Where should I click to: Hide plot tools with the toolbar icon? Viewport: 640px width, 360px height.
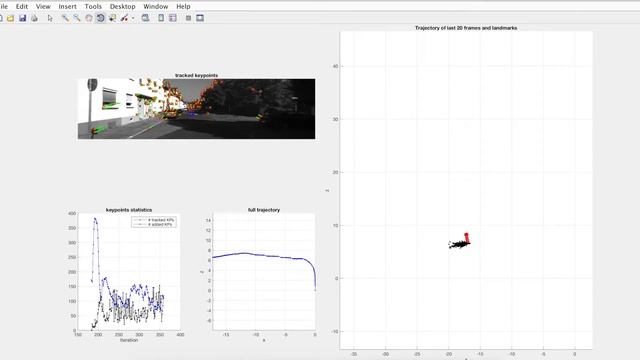[188, 18]
